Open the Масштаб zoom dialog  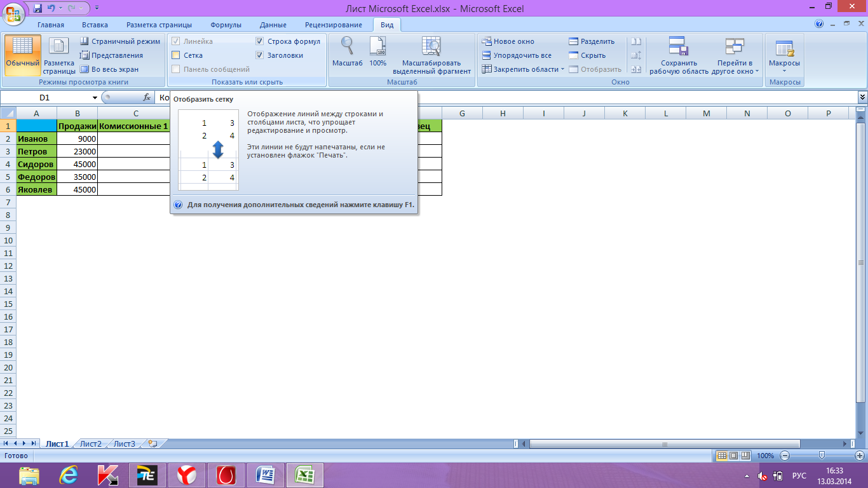pos(347,52)
